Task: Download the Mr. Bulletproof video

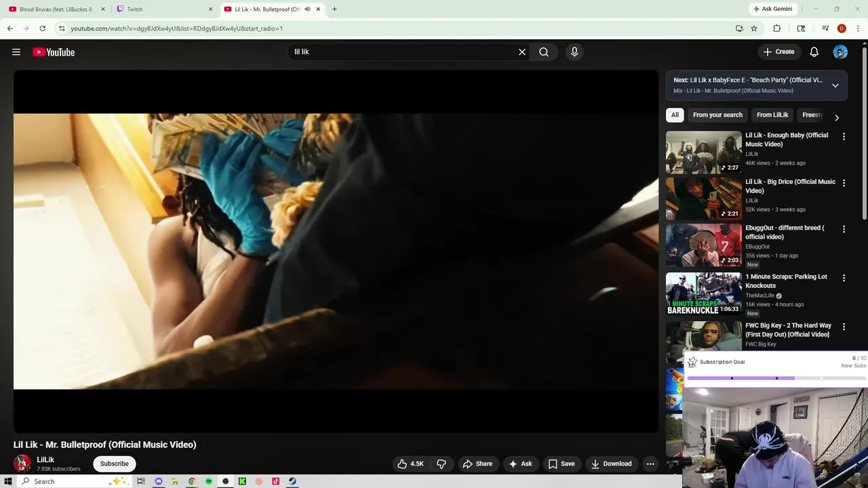Action: tap(611, 464)
